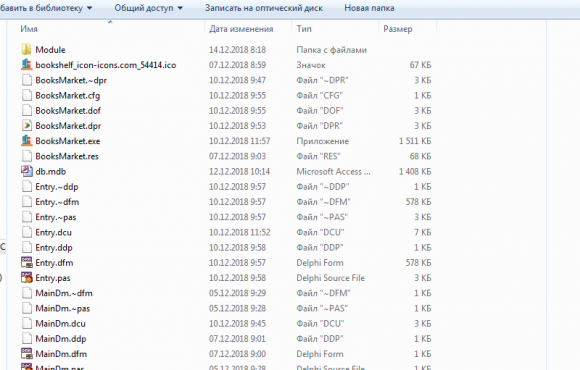
Task: Sort by the 'Размер' column header
Action: (x=398, y=29)
